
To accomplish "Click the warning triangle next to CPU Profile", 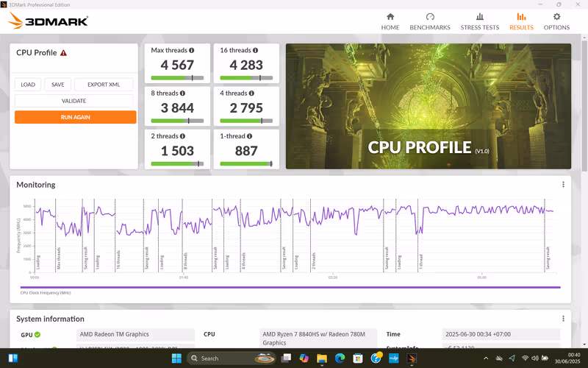I will click(x=63, y=53).
